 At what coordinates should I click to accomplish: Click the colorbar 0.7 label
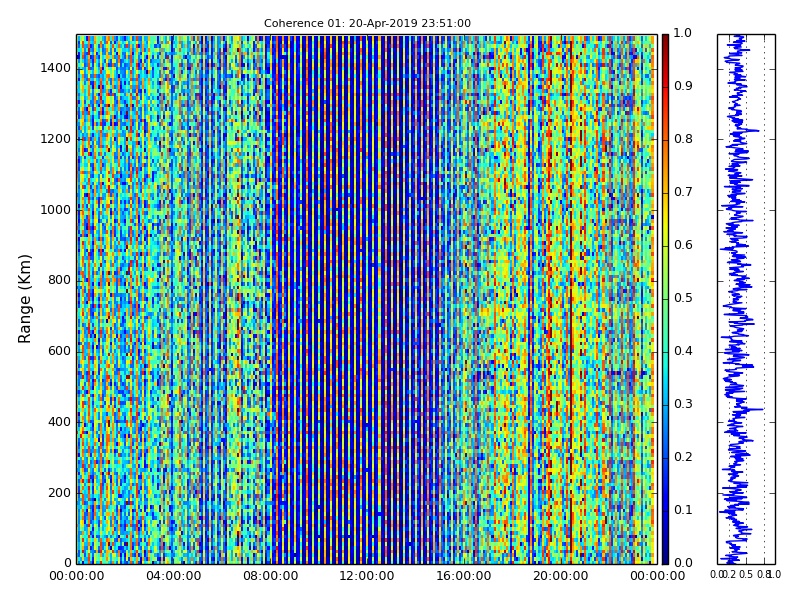(683, 192)
